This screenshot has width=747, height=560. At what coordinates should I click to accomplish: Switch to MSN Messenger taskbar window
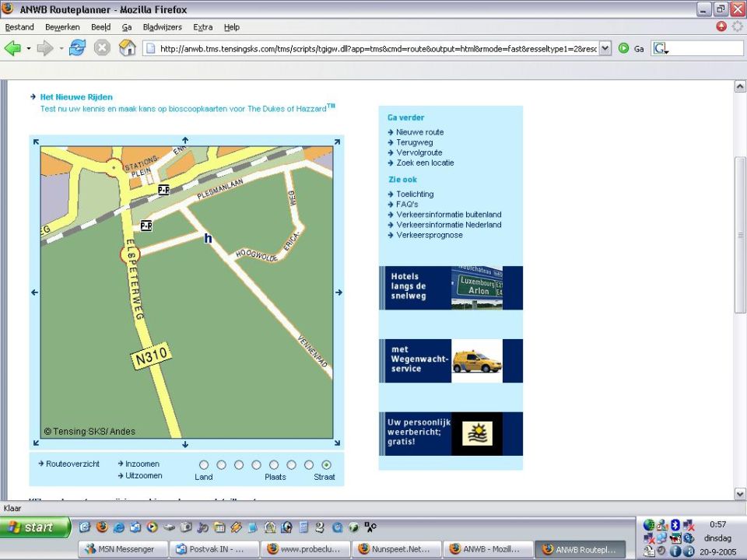pos(123,550)
